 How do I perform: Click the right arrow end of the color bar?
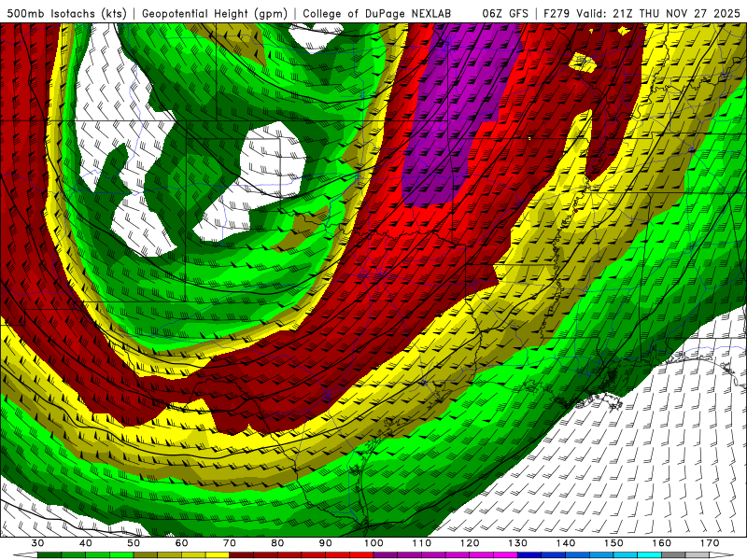click(721, 555)
